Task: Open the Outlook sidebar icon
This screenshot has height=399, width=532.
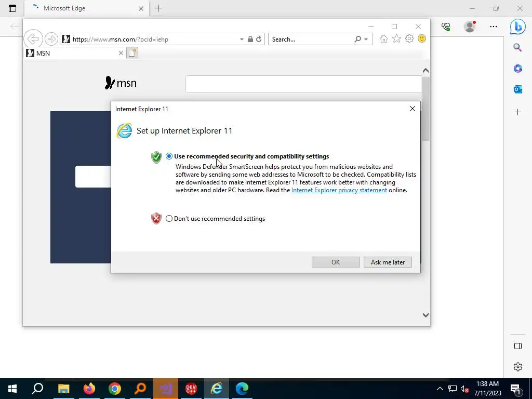Action: click(517, 89)
